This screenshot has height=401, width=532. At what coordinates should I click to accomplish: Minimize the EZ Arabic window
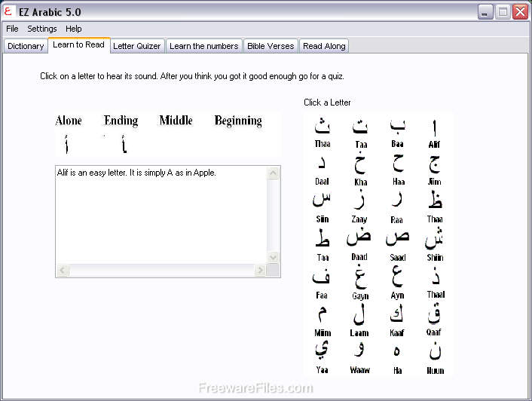[x=485, y=12]
